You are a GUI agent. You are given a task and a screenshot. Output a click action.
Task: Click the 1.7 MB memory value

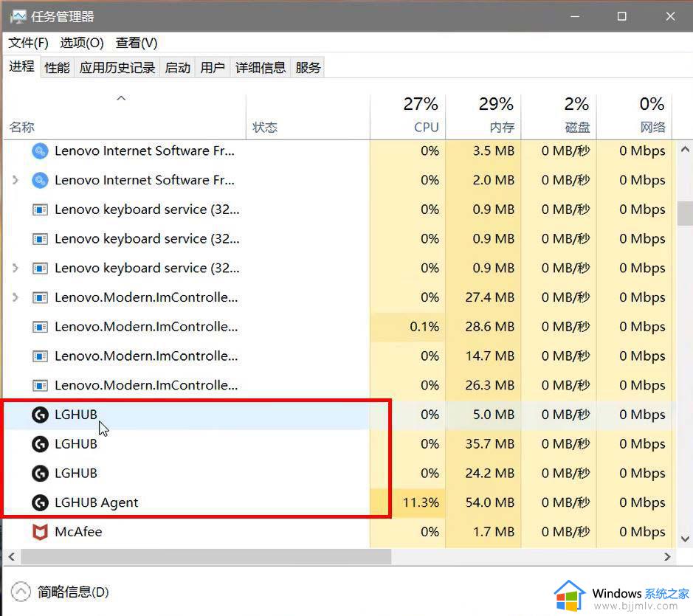point(494,532)
